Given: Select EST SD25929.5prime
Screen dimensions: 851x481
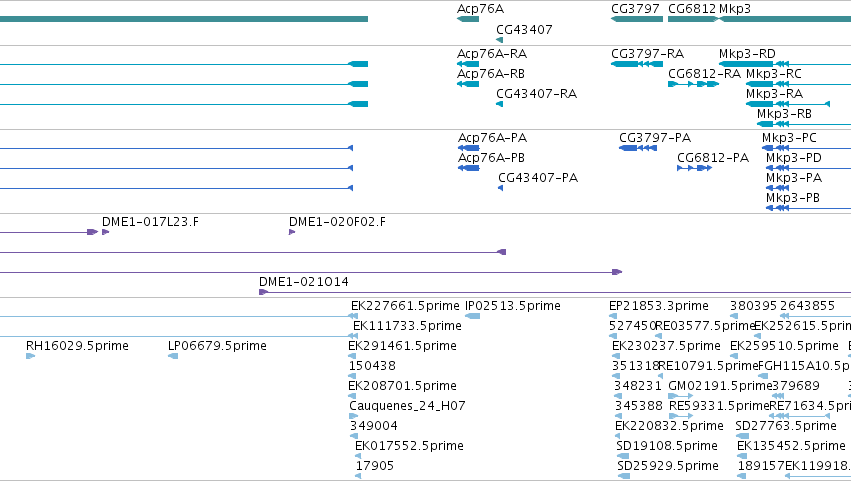Looking at the screenshot, I should tap(668, 467).
